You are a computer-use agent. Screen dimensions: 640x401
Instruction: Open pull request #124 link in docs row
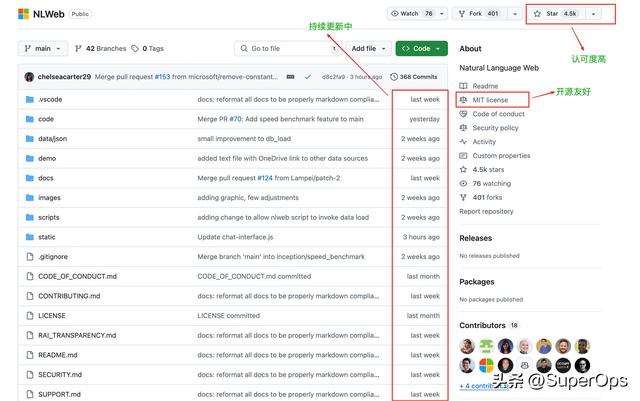[265, 178]
